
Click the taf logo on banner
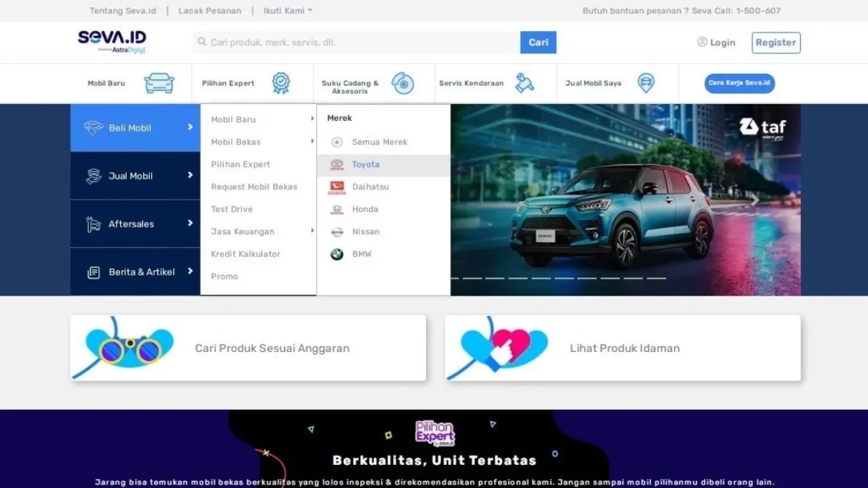(762, 128)
